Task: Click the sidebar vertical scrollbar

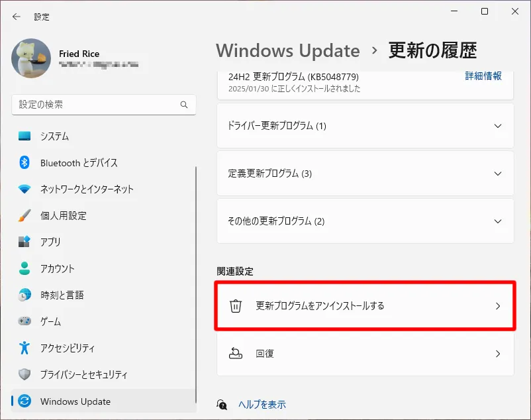Action: point(196,284)
